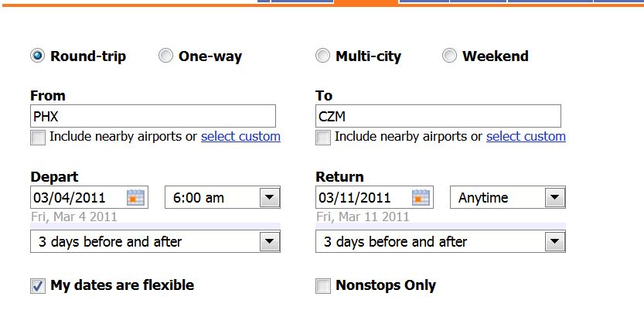
Task: Choose the One-way trip type
Action: (x=165, y=56)
